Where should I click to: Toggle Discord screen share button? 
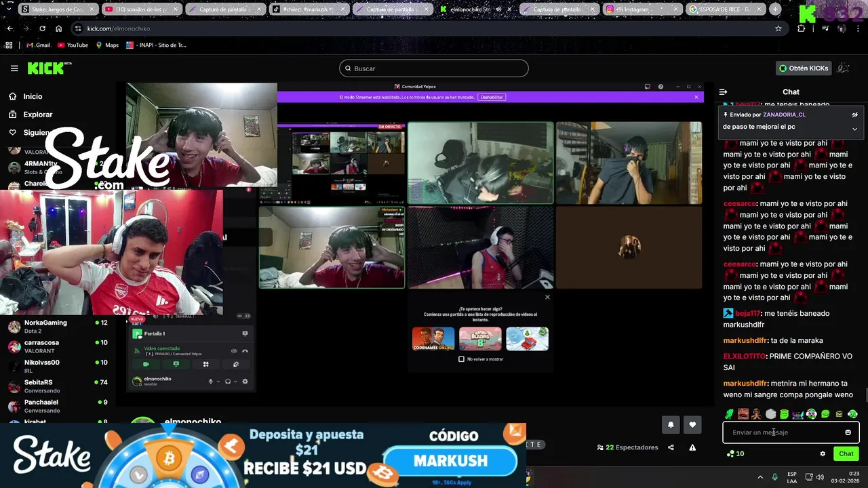coord(176,364)
